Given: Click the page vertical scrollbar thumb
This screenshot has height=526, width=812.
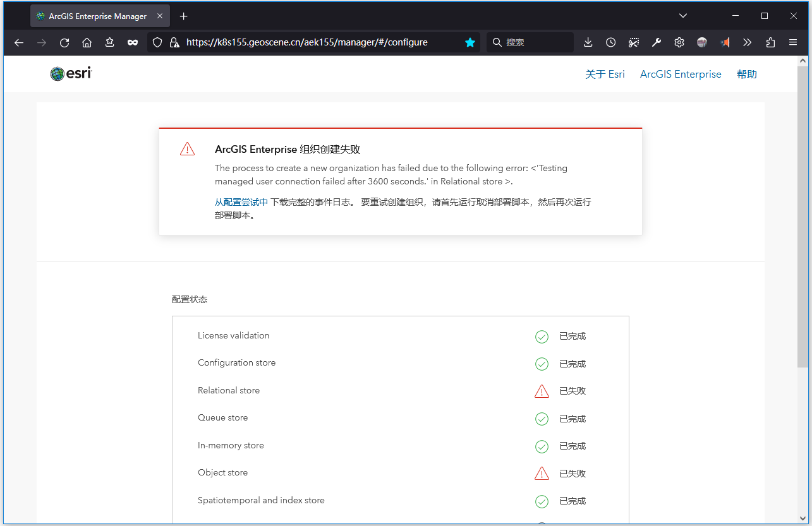Looking at the screenshot, I should coord(803,217).
